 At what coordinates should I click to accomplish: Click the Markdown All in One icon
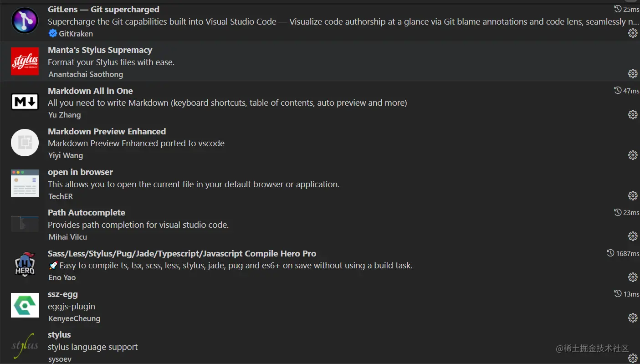[25, 102]
